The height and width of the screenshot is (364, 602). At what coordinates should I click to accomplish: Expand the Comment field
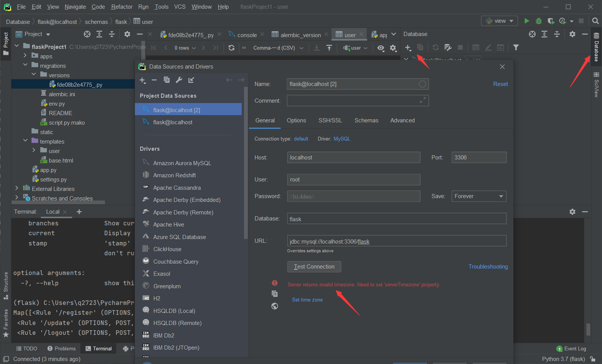click(422, 100)
